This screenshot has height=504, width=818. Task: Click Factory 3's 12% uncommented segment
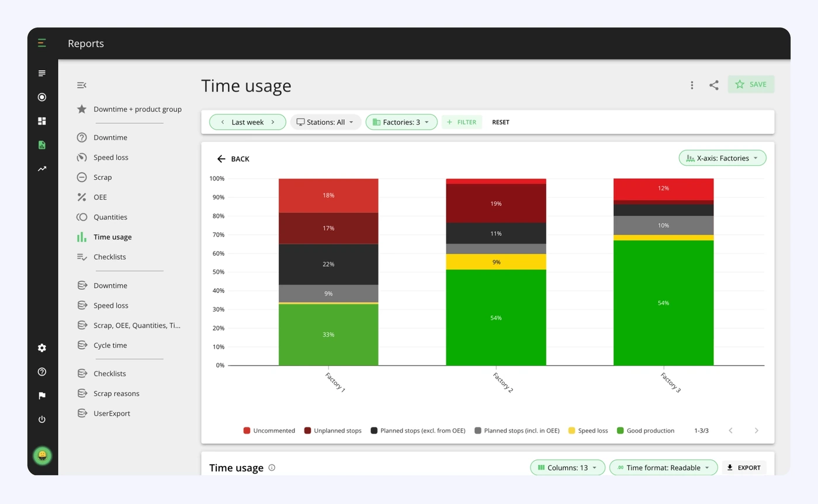pos(663,189)
